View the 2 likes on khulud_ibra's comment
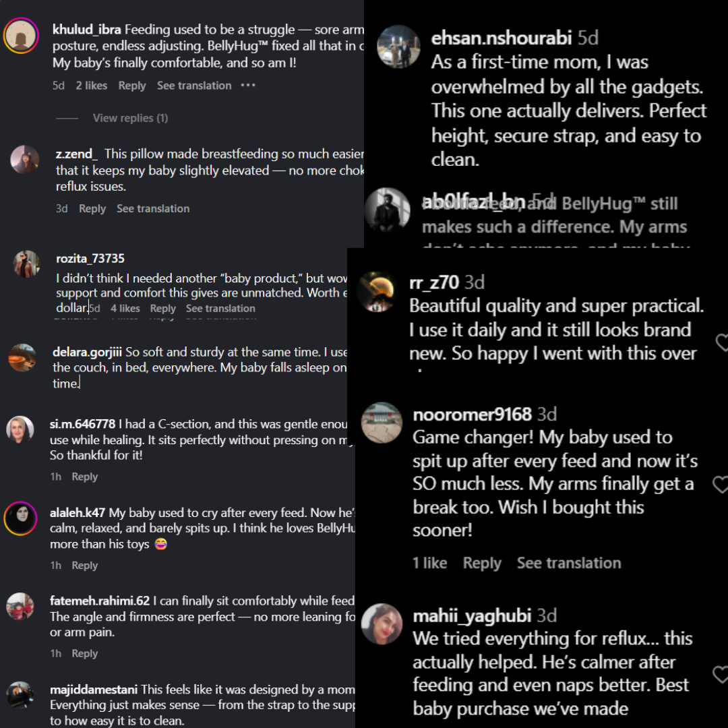This screenshot has width=728, height=728. pos(92,86)
